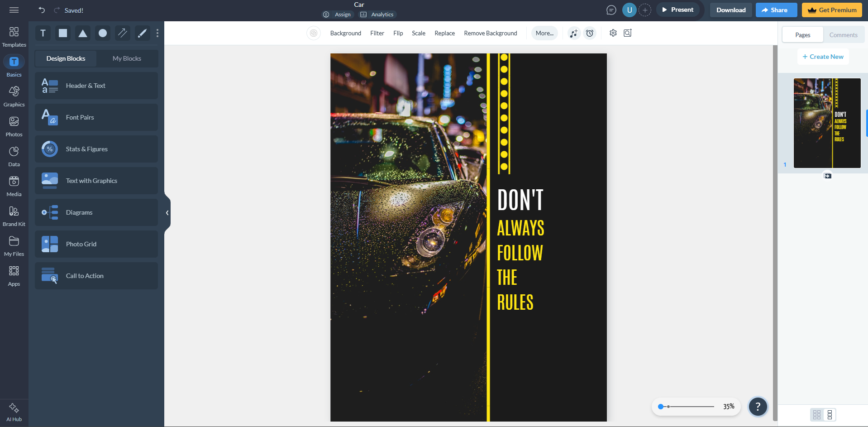This screenshot has width=868, height=427.
Task: Open the shapes overflow three-dot menu
Action: pyautogui.click(x=157, y=33)
